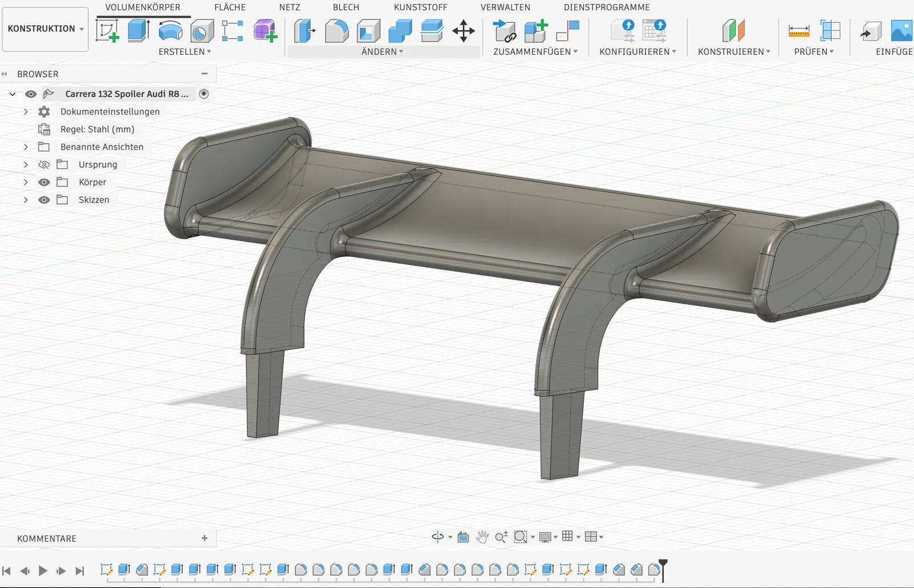The height and width of the screenshot is (588, 914).
Task: Open the Erstellen dropdown menu
Action: [x=185, y=51]
